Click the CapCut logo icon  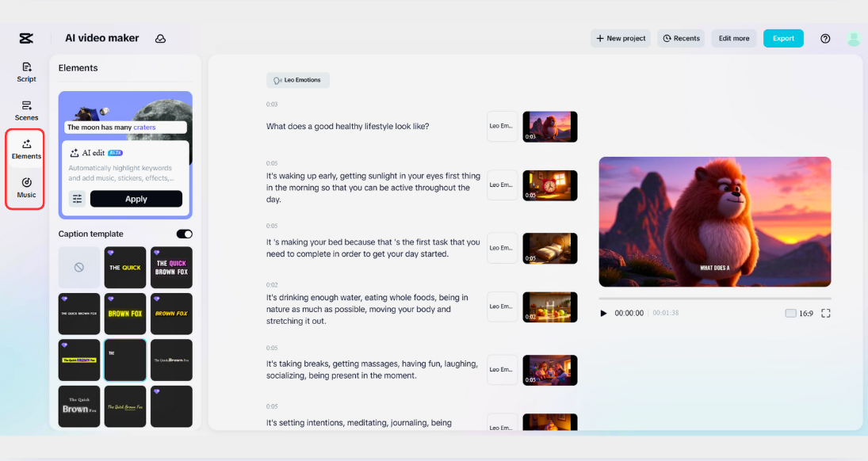tap(26, 38)
